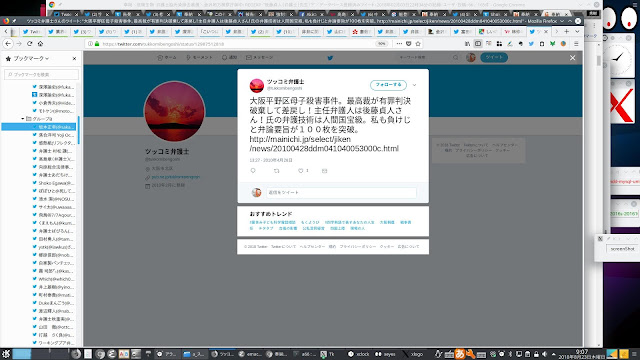The height and width of the screenshot is (360, 640).
Task: Open the yoto bookmark entry
Action: pyautogui.click(x=53, y=247)
